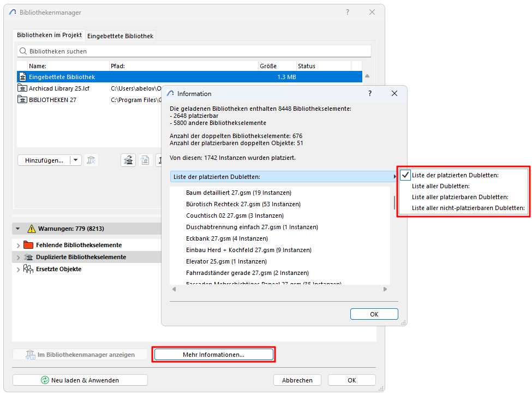Switch to Eingebettete Bibliothek tab
532x395 pixels.
point(121,36)
